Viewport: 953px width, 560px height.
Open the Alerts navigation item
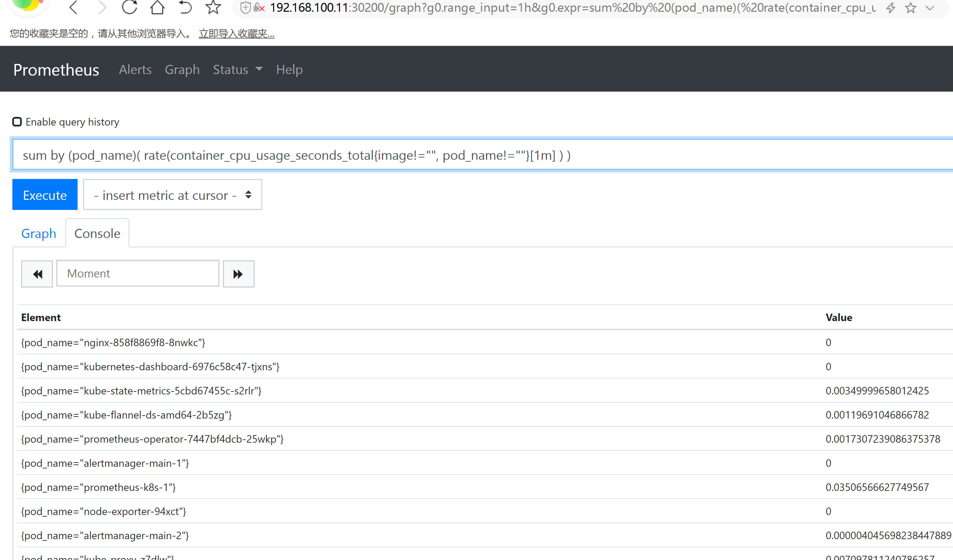[x=135, y=69]
